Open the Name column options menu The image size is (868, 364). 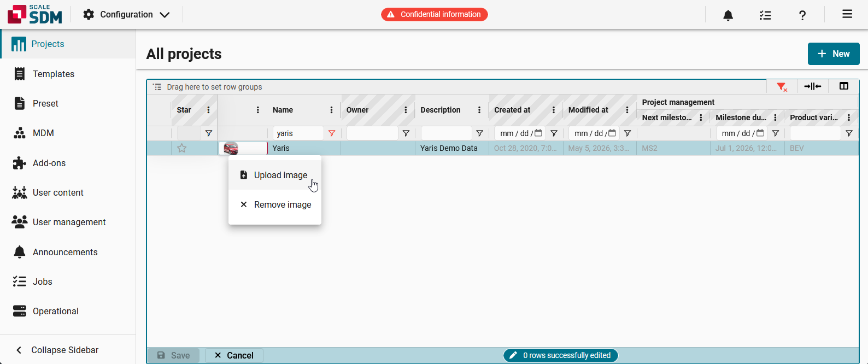(x=331, y=110)
